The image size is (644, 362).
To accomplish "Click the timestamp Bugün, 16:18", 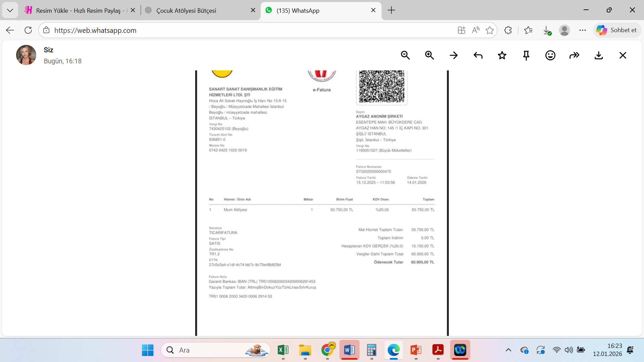I will [63, 61].
